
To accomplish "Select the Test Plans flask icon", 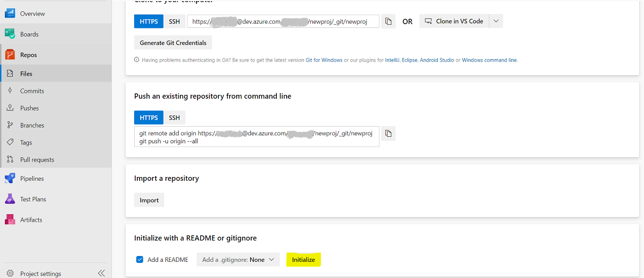I will click(10, 199).
